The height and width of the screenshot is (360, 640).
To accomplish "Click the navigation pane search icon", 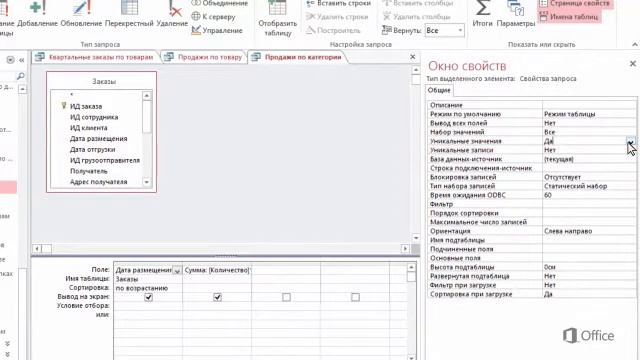I will point(20,76).
